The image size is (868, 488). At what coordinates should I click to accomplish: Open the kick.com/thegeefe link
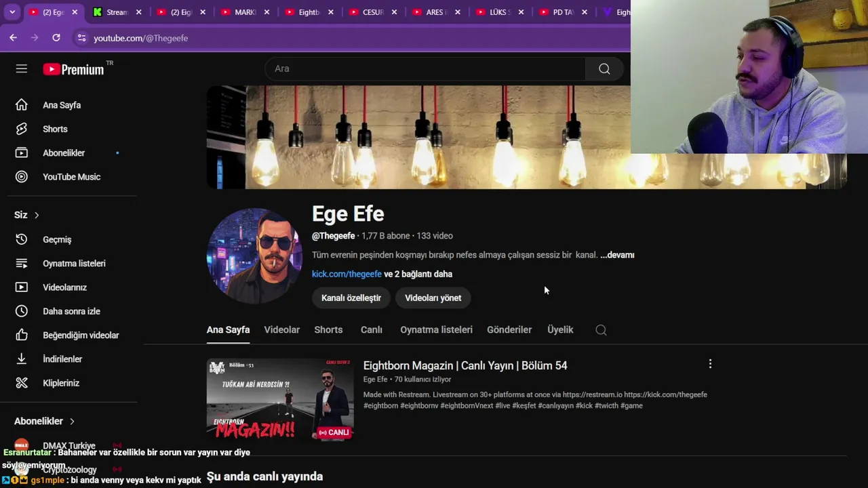point(347,274)
